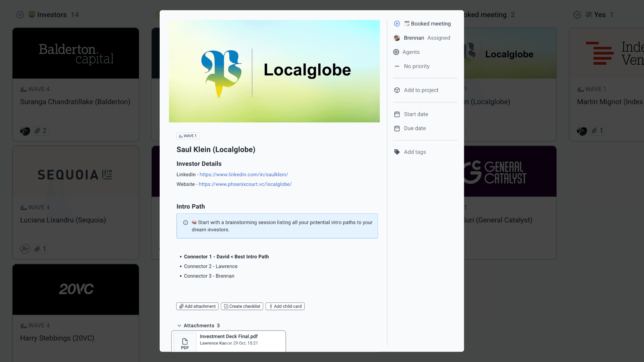Open the General Catalyst card in background
This screenshot has width=644, height=362.
pyautogui.click(x=510, y=202)
